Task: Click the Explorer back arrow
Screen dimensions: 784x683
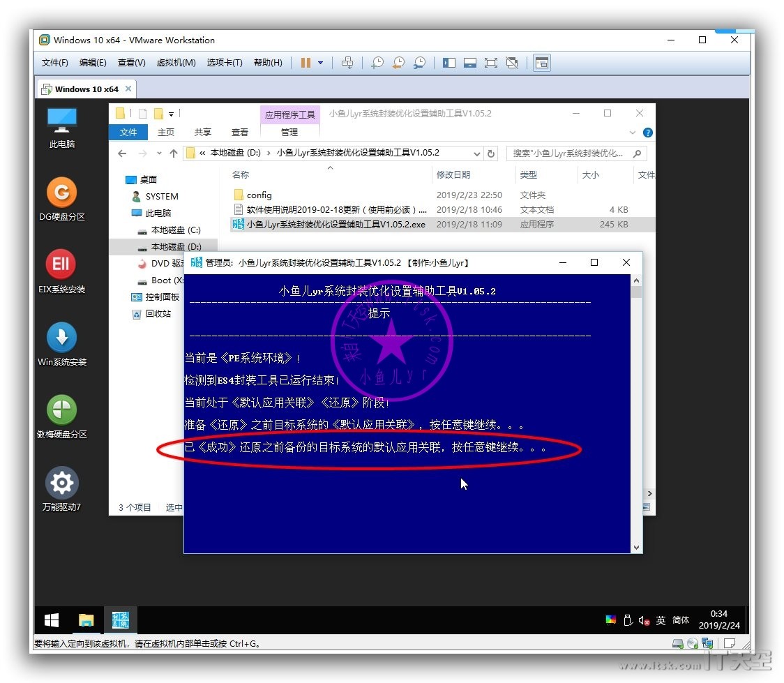Action: point(122,153)
